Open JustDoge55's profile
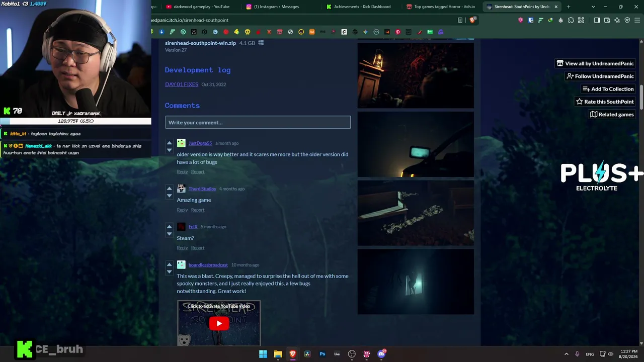The height and width of the screenshot is (362, 644). [x=200, y=143]
